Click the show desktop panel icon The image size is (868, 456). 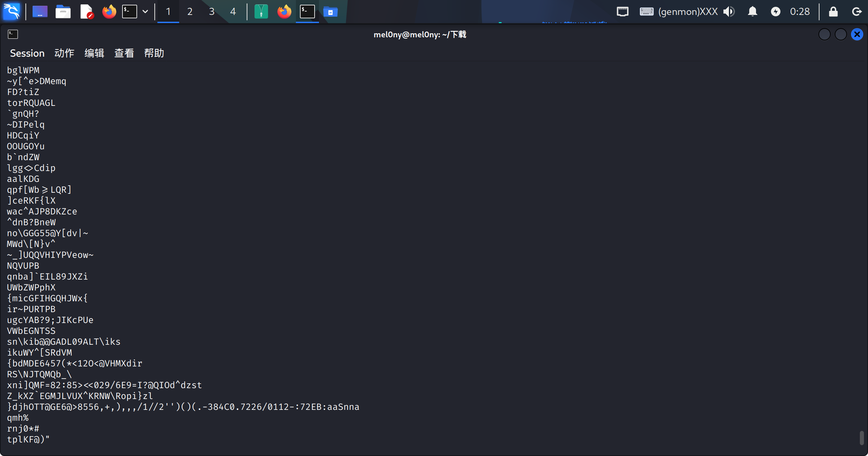click(40, 12)
